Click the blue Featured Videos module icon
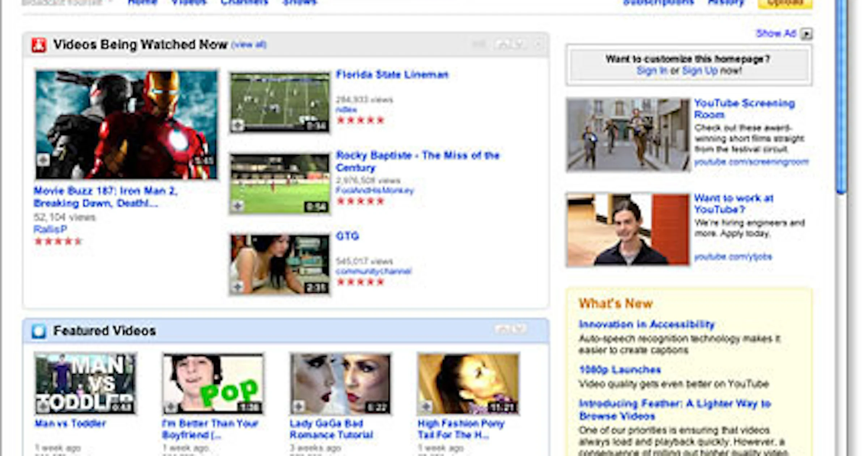Viewport: 868px width, 456px height. coord(39,331)
